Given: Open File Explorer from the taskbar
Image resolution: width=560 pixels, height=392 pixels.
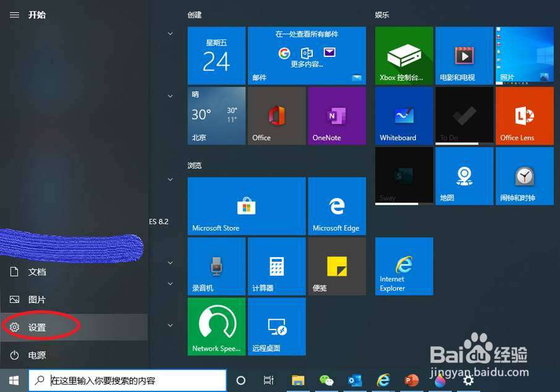Looking at the screenshot, I should click(298, 381).
